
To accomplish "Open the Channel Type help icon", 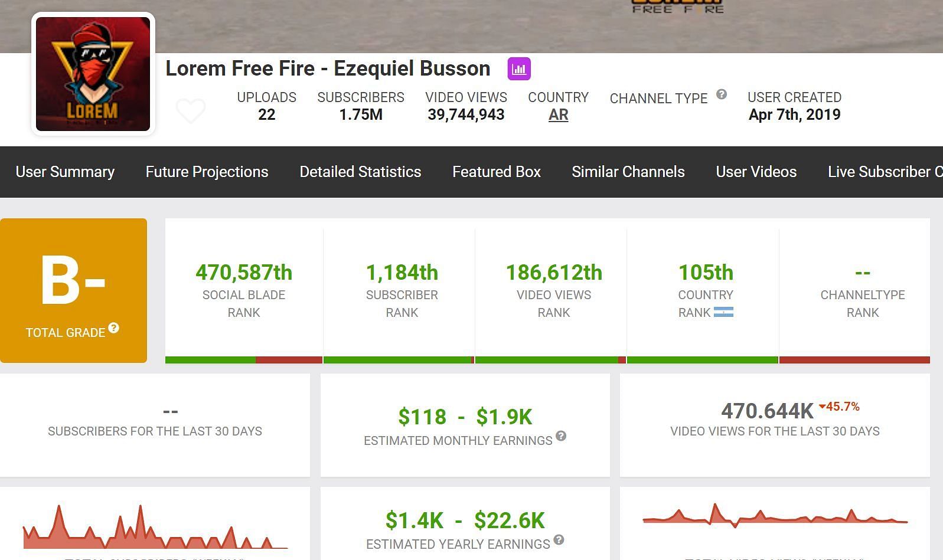I will click(722, 94).
